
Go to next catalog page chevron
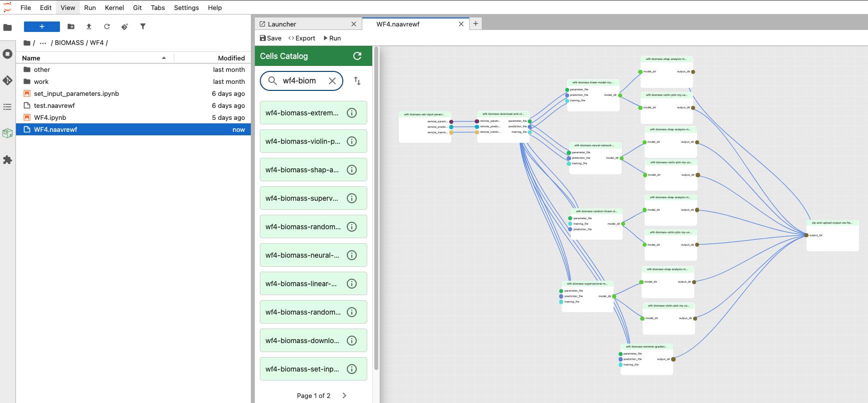tap(344, 396)
